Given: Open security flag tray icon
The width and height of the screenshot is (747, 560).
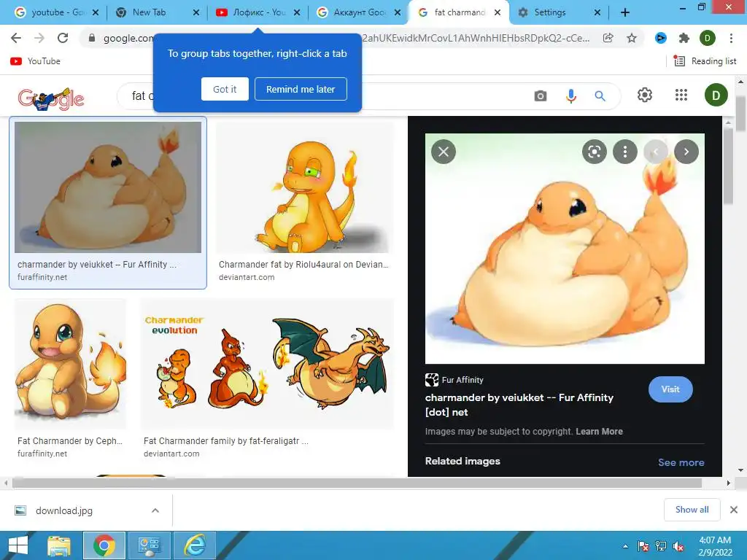Looking at the screenshot, I should [x=643, y=546].
